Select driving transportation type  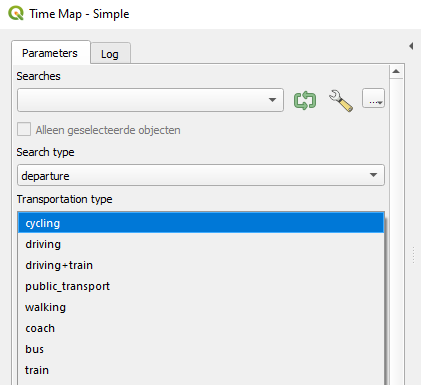click(201, 244)
